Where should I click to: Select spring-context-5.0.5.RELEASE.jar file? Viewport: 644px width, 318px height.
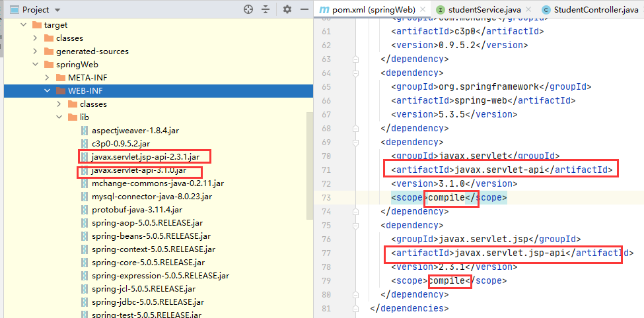[x=154, y=249]
